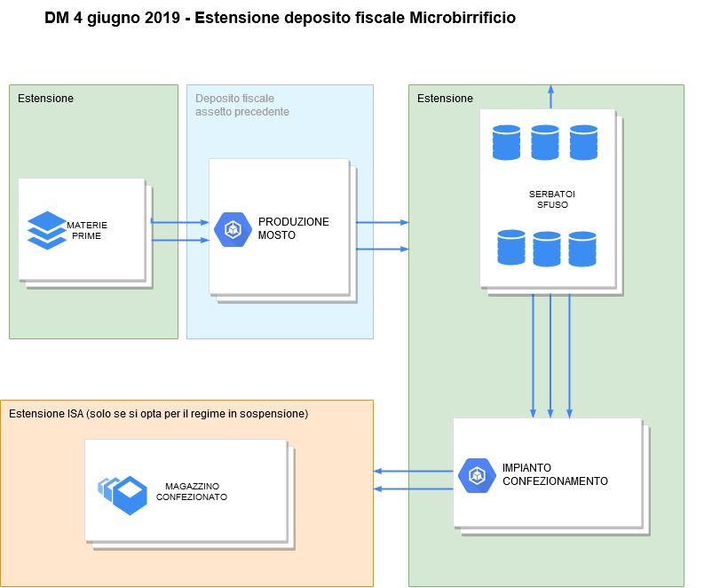The width and height of the screenshot is (712, 588).
Task: Select lower arrow leaving PRODUZIONE MOSTO rightward
Action: 383,249
